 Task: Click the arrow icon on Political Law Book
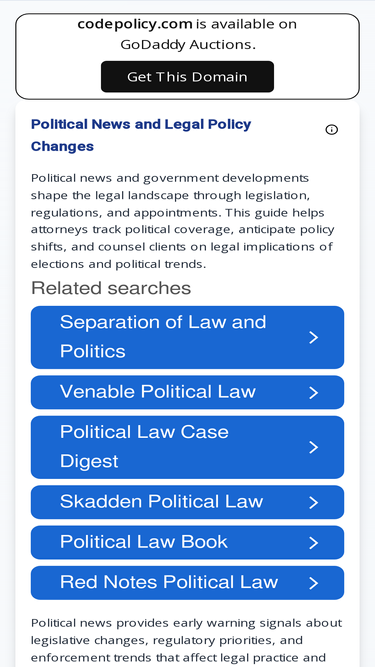[x=313, y=543]
